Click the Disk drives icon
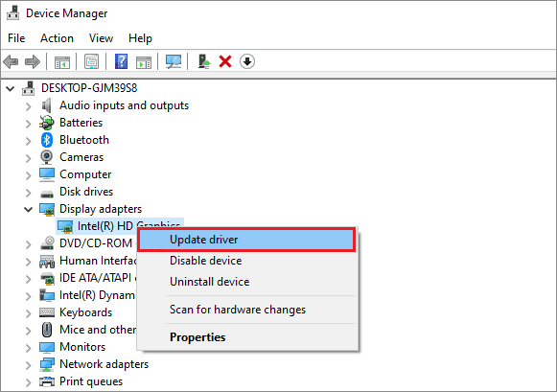Viewport: 557px width, 392px height. pyautogui.click(x=47, y=194)
